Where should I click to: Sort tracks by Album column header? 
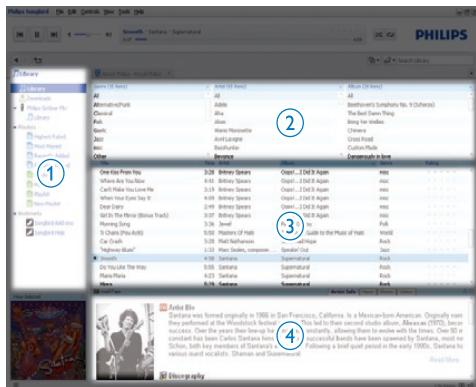pos(288,163)
